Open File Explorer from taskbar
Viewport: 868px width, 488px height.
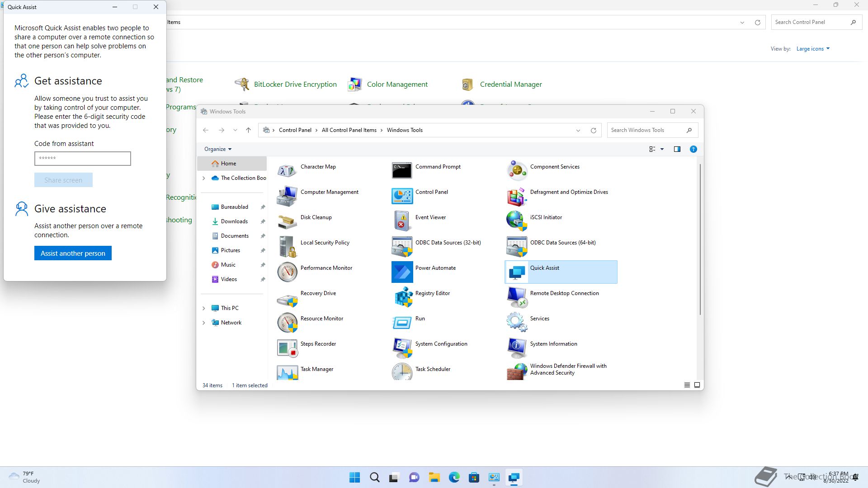(x=434, y=477)
